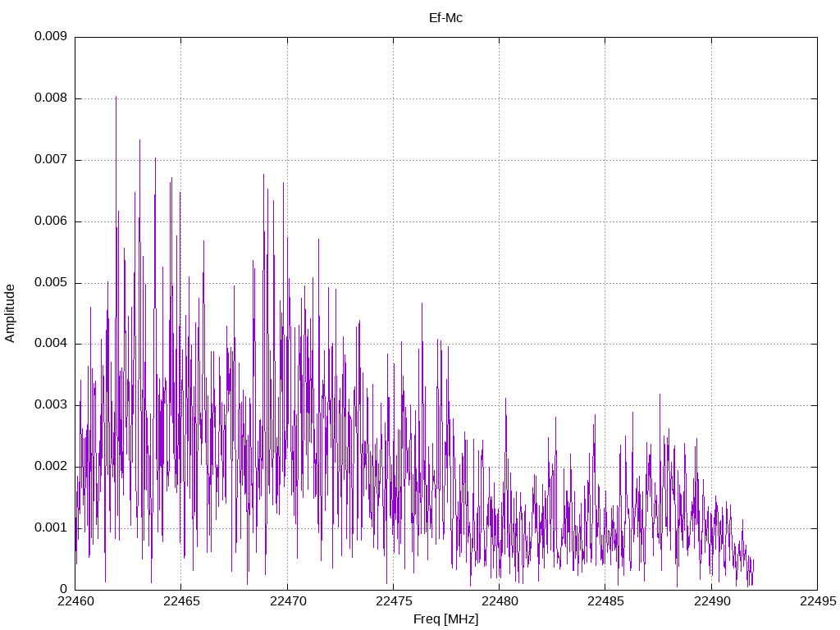Viewport: 840px width, 630px height.
Task: Click the y-axis 0 tick label
Action: pyautogui.click(x=63, y=589)
